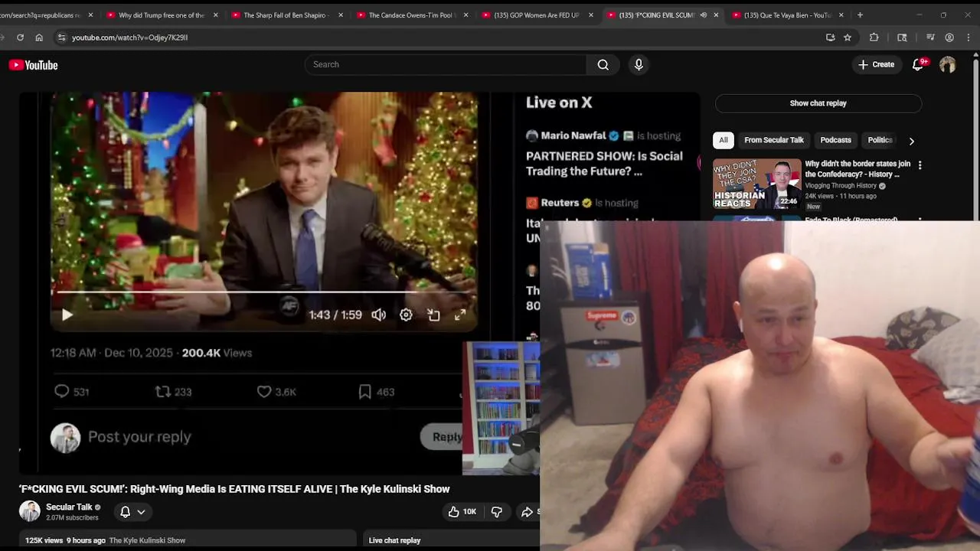Select the 'From Secular Talk' chip
This screenshot has width=980, height=551.
point(774,140)
